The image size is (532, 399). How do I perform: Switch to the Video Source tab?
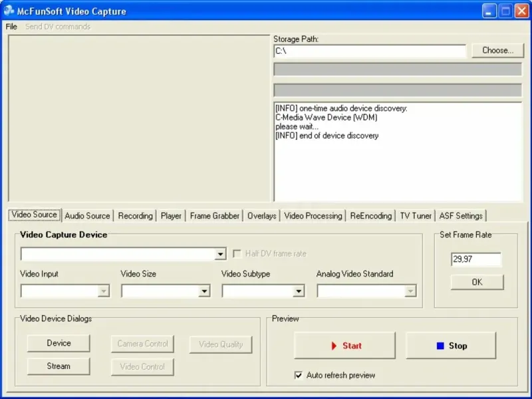point(35,215)
